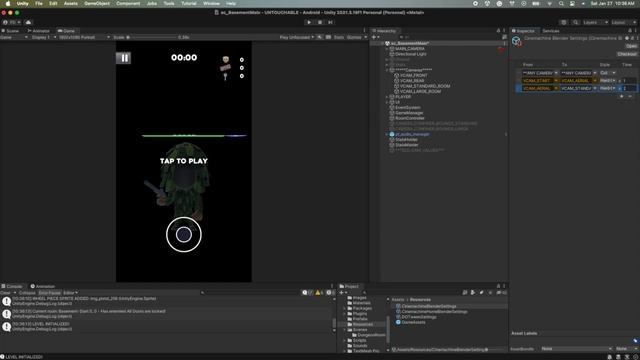Click the Checkout button in Inspector
640x360 pixels.
pos(627,54)
